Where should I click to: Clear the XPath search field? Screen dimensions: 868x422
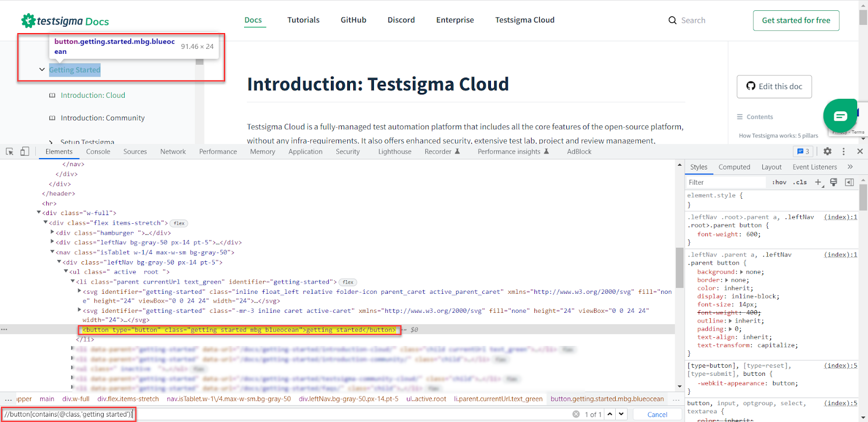coord(576,414)
